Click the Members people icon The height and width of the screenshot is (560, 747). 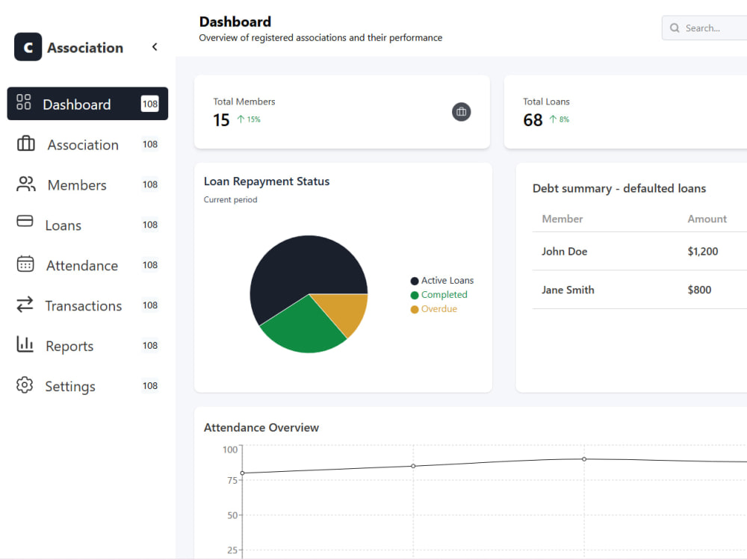point(25,184)
